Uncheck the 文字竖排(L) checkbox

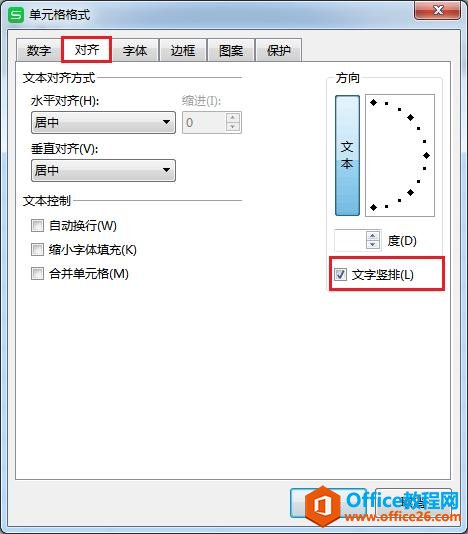point(341,274)
